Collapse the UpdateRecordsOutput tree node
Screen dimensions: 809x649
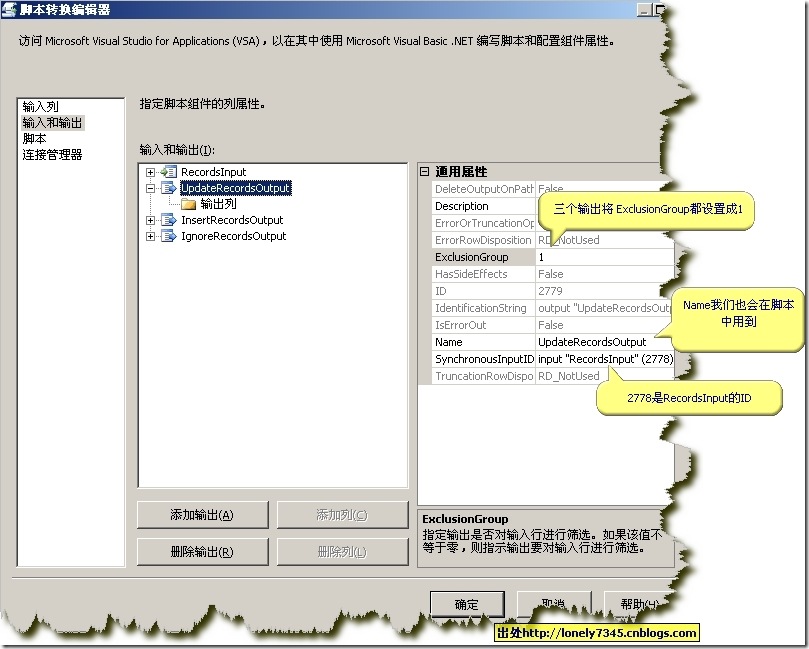pyautogui.click(x=150, y=188)
